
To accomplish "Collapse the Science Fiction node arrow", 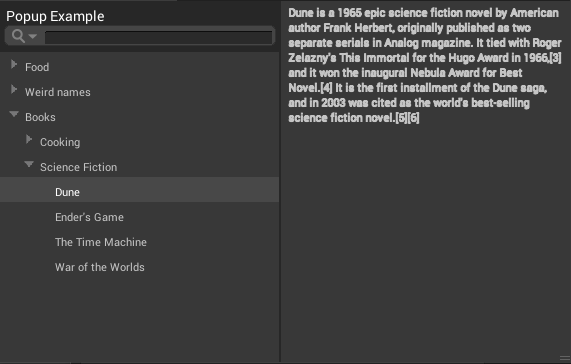I will 29,165.
